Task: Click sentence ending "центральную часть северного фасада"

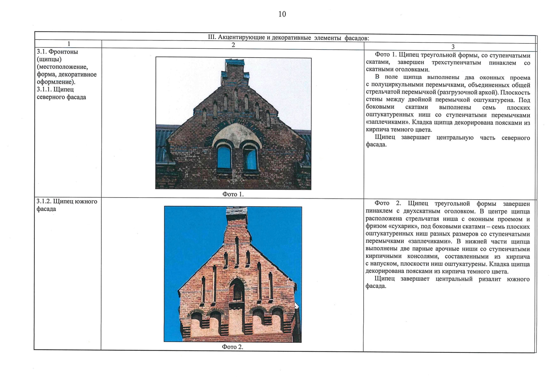Action: pyautogui.click(x=448, y=141)
